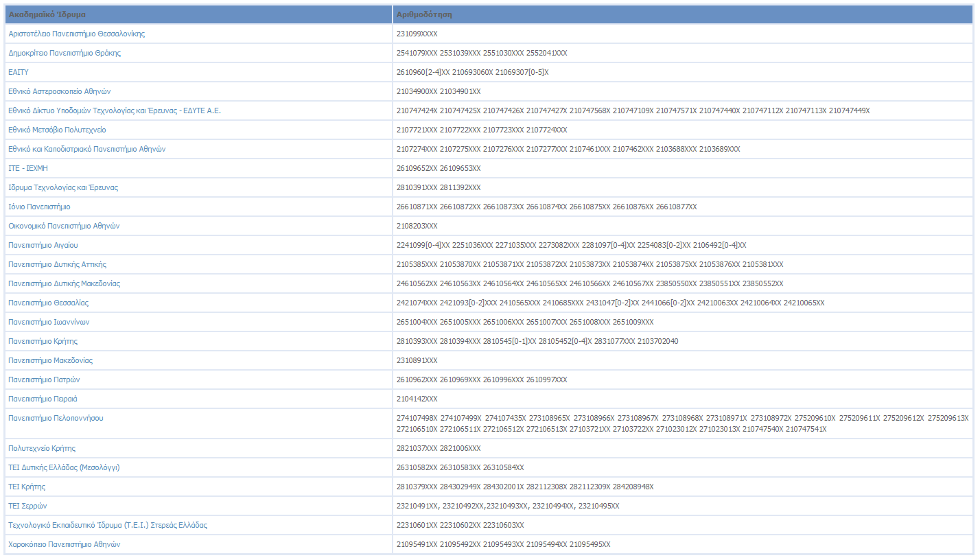Select cell starting with 274107498X

click(x=683, y=423)
